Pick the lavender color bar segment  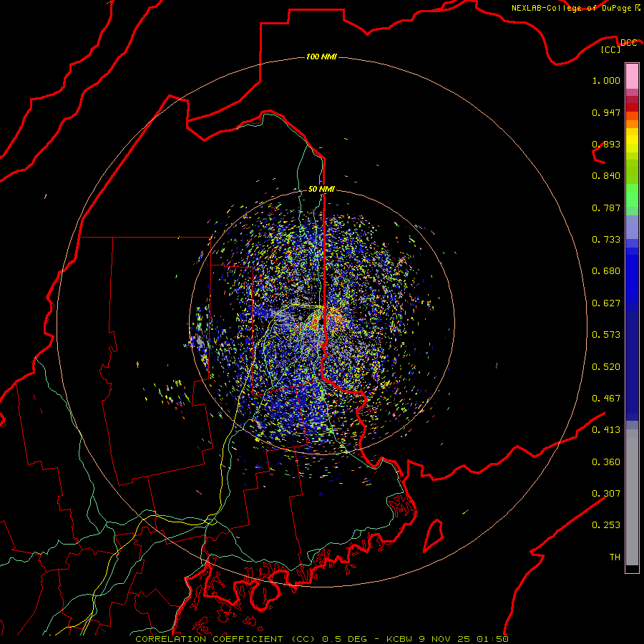coord(632,228)
